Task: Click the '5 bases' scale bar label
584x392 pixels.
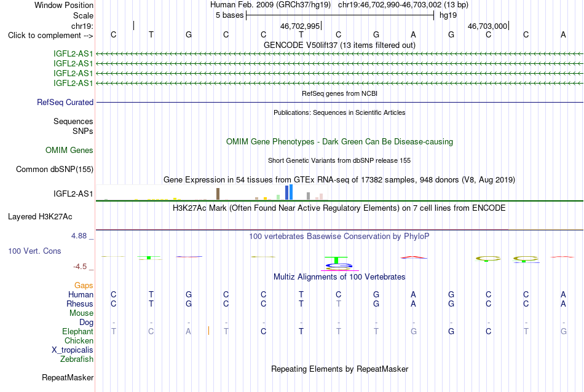Action: [x=229, y=15]
